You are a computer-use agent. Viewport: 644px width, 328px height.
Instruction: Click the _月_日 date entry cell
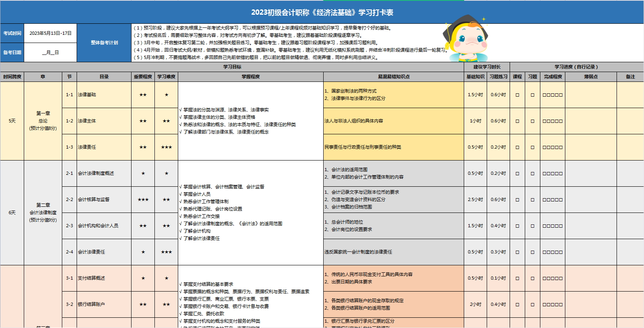(x=50, y=52)
